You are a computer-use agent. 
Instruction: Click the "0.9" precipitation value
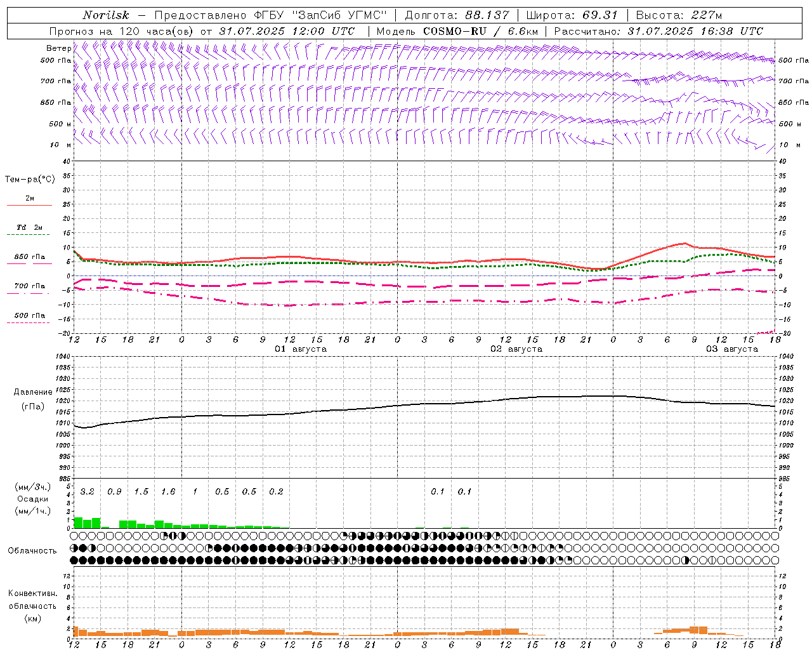[114, 492]
